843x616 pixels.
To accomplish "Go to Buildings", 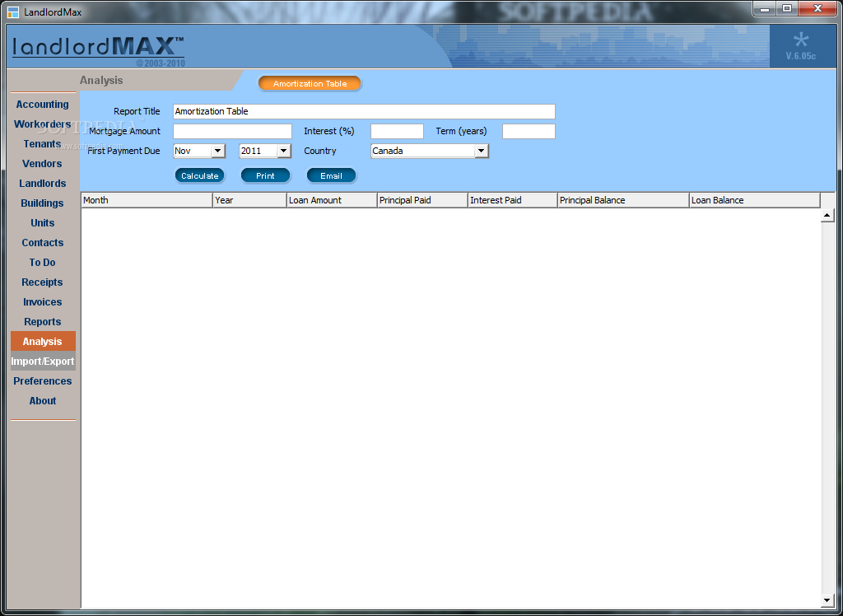I will (x=43, y=203).
